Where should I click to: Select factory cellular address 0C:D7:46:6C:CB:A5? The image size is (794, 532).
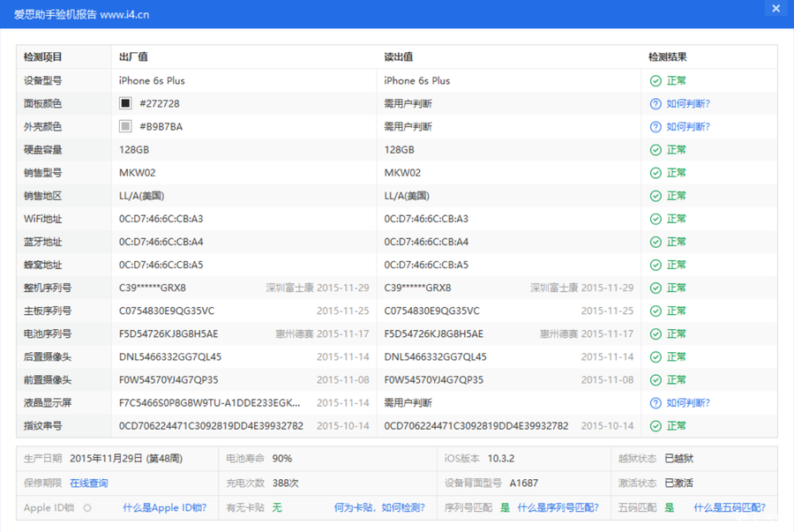click(x=161, y=265)
